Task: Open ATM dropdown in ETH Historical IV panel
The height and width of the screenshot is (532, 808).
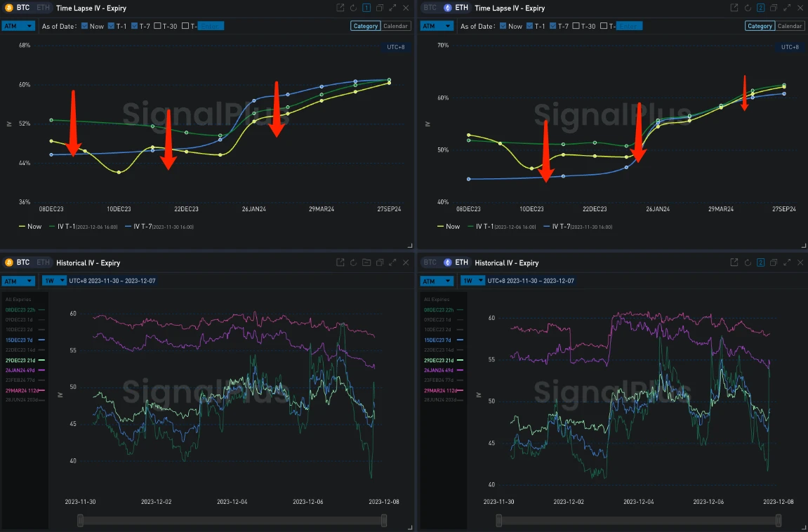Action: tap(437, 281)
